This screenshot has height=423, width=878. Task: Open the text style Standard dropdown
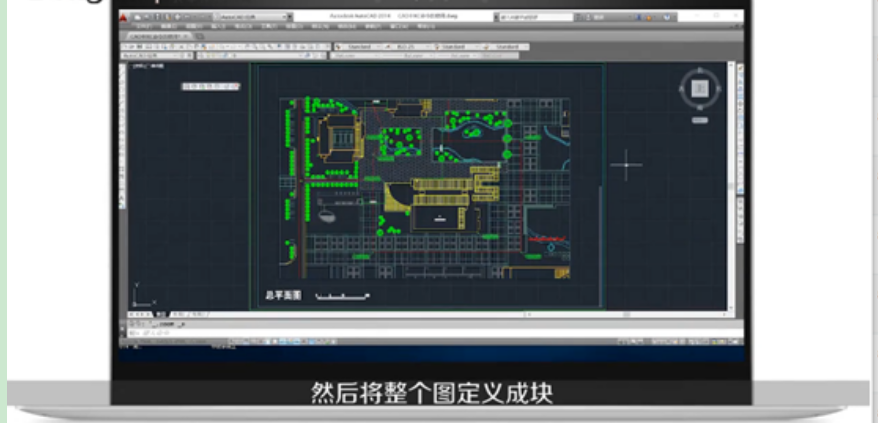(359, 47)
